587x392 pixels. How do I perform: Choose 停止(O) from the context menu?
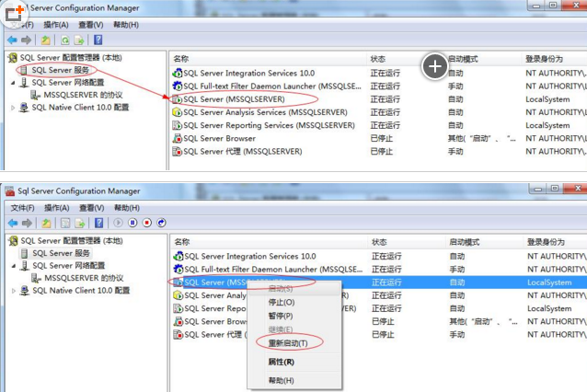point(282,302)
